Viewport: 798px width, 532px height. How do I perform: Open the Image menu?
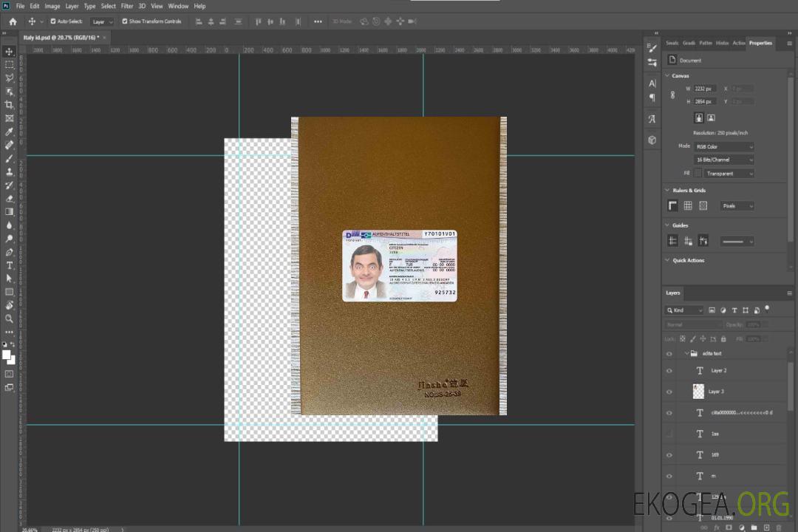tap(52, 6)
